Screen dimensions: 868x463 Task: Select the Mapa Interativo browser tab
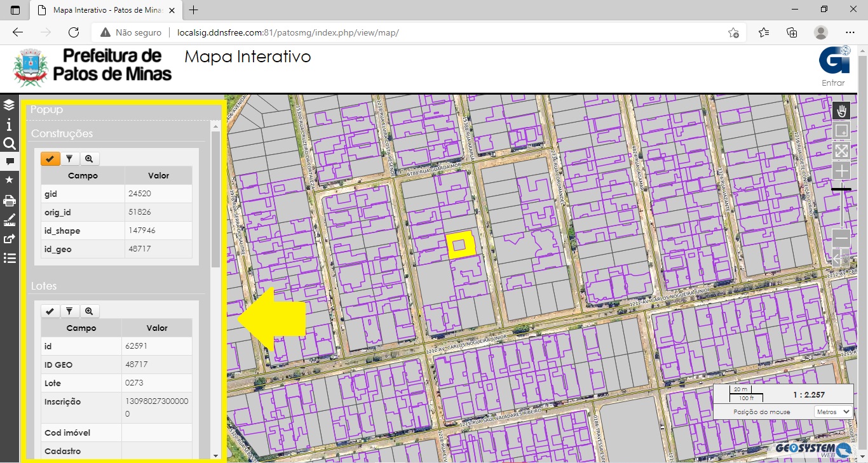(105, 10)
